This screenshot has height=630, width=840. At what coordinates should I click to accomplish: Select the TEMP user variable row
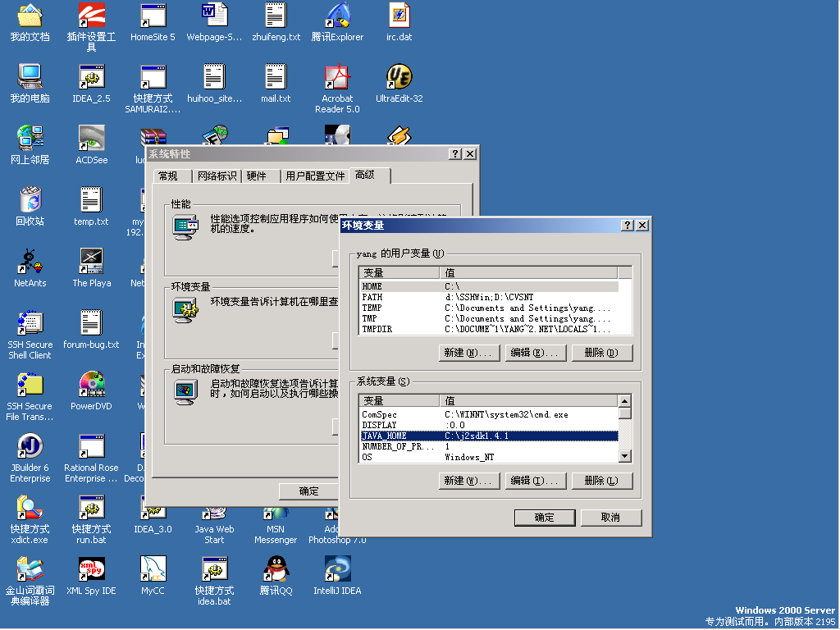[489, 308]
